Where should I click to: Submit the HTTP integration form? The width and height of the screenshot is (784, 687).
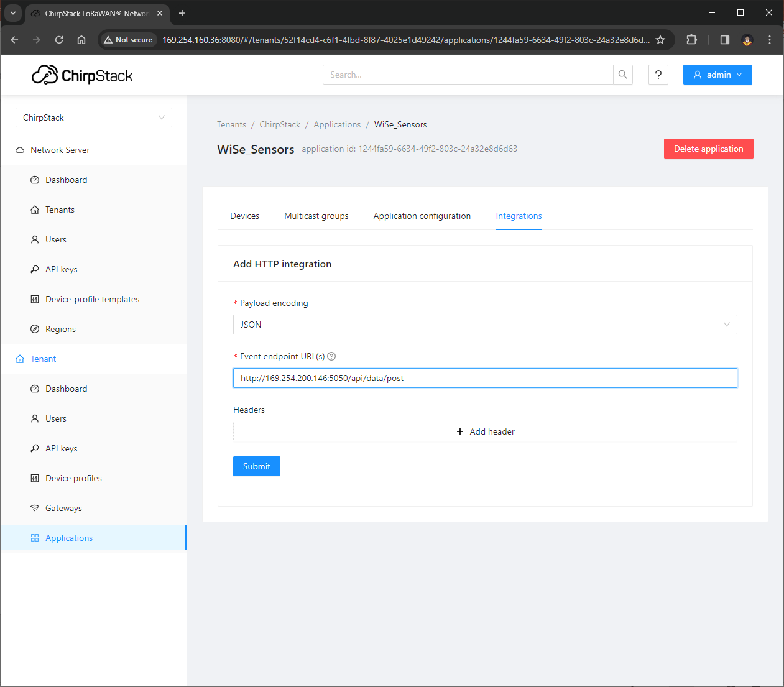256,466
